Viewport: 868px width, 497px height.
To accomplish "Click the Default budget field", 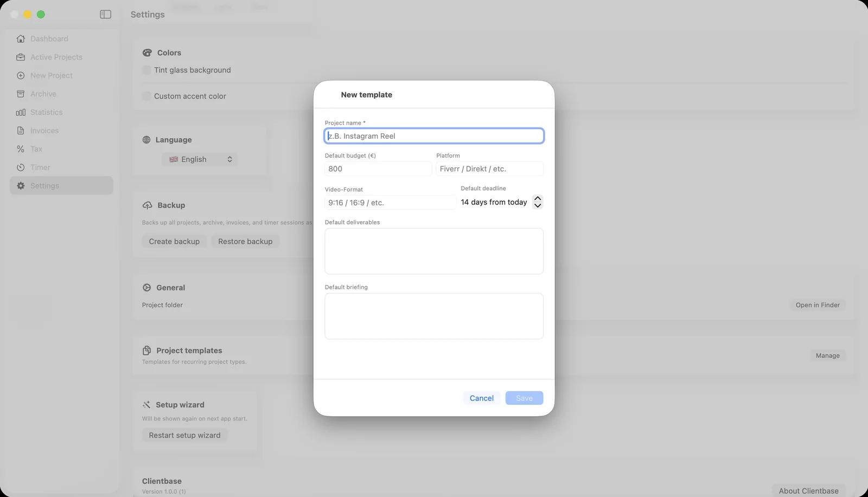I will tap(378, 169).
